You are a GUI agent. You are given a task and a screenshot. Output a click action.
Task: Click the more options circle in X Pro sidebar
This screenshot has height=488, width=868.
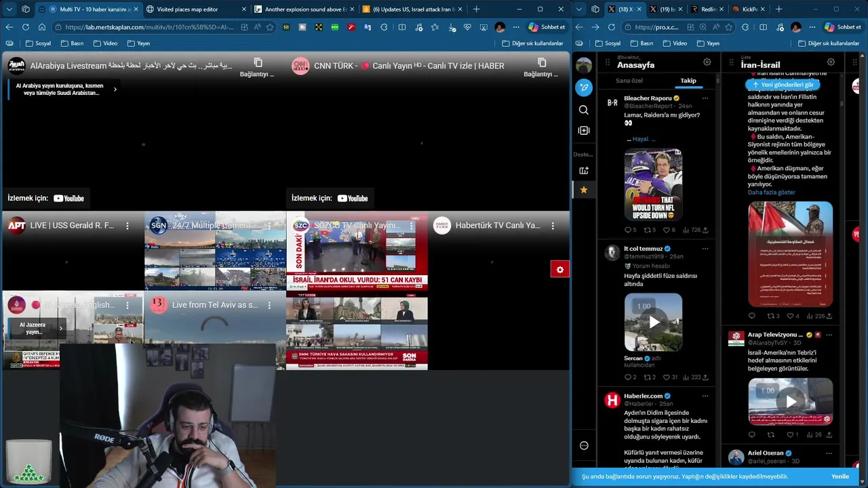[x=584, y=445]
